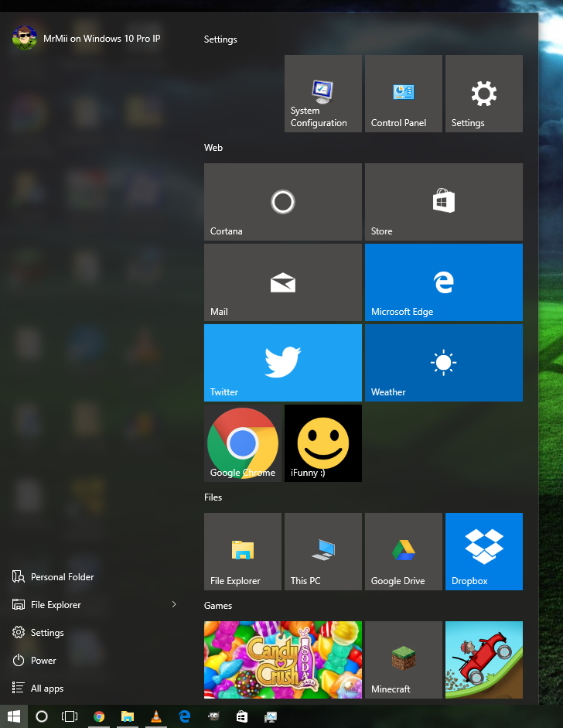Image resolution: width=563 pixels, height=728 pixels.
Task: Show the All apps list
Action: tap(46, 689)
